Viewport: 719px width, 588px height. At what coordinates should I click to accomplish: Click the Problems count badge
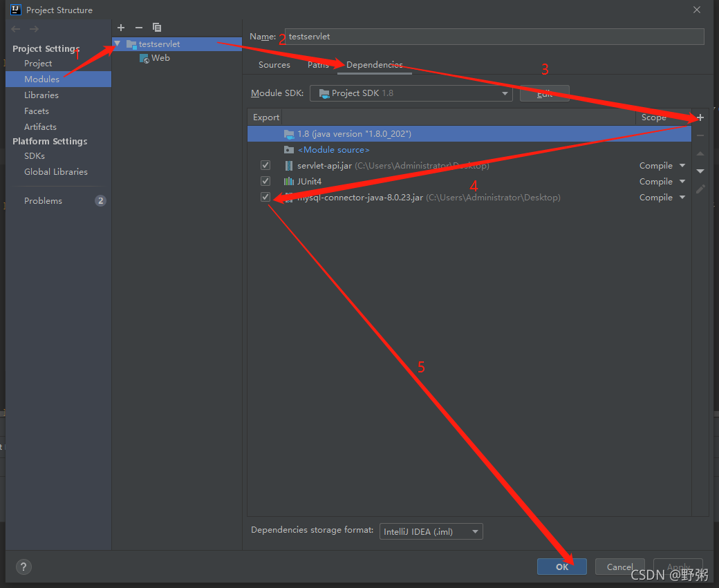[100, 201]
